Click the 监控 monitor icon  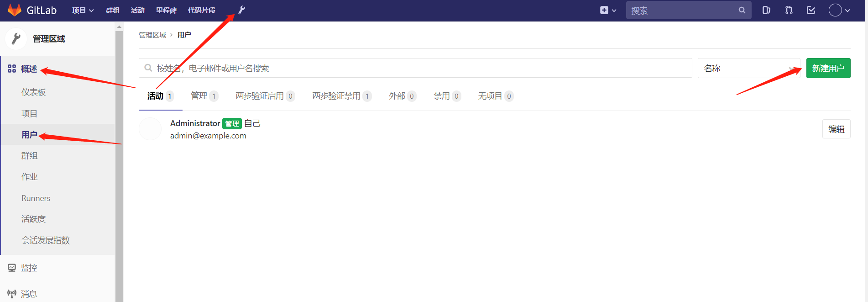[x=12, y=268]
